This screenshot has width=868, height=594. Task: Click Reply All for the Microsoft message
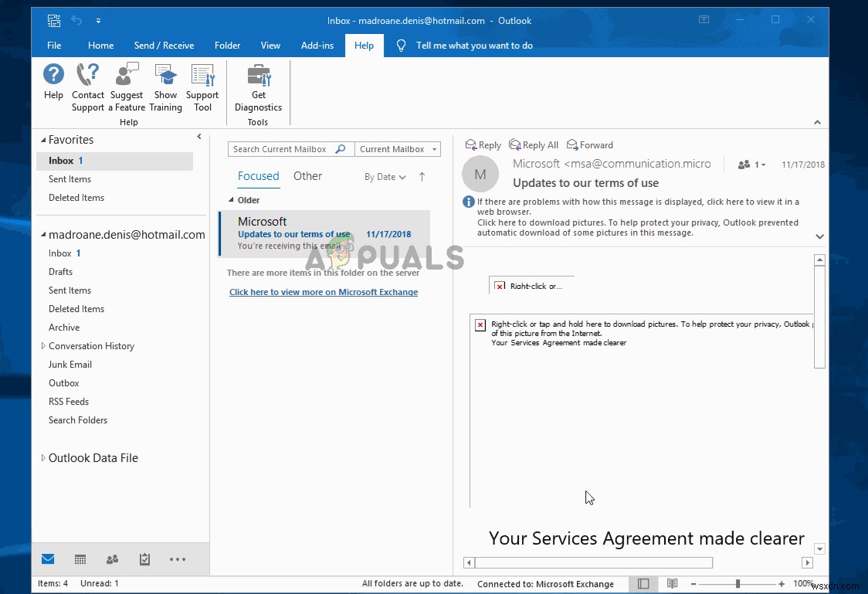coord(534,144)
